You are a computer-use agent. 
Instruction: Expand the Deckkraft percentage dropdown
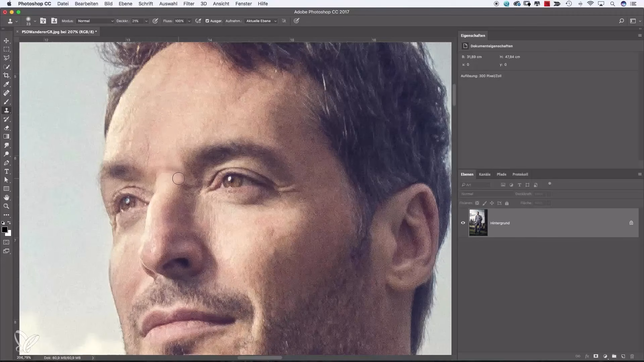146,21
